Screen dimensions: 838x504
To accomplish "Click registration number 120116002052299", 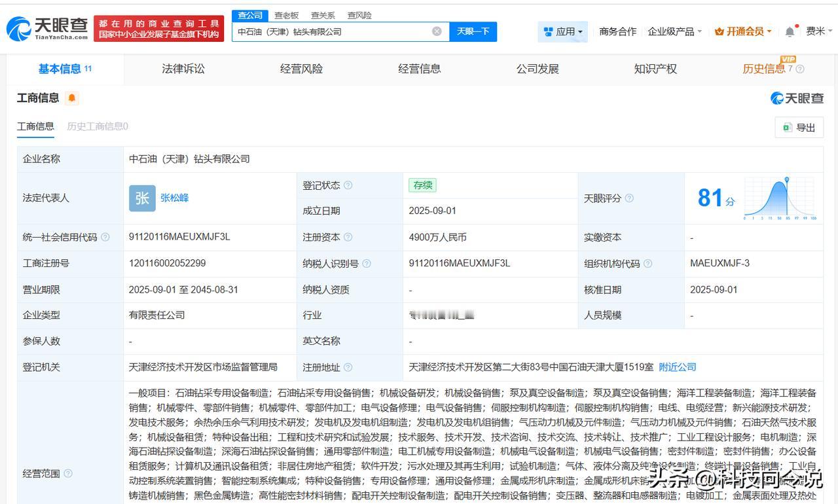I will tap(167, 263).
